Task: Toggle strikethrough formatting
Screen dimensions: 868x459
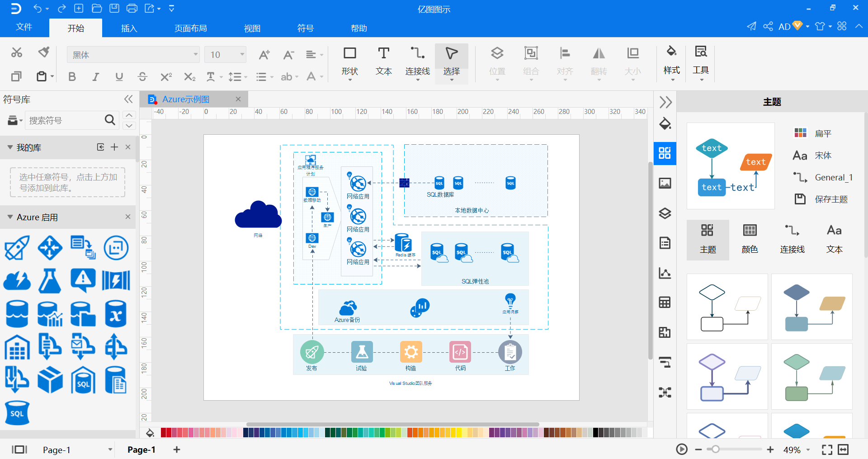Action: coord(142,77)
